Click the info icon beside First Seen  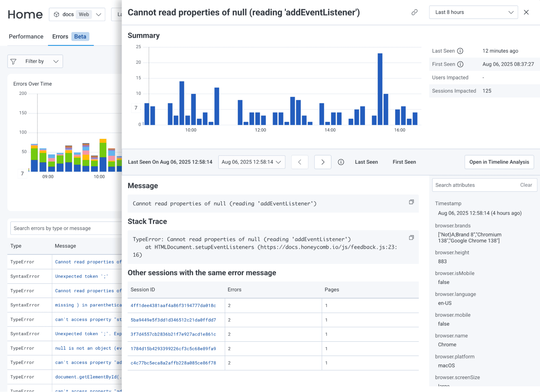[x=460, y=64]
